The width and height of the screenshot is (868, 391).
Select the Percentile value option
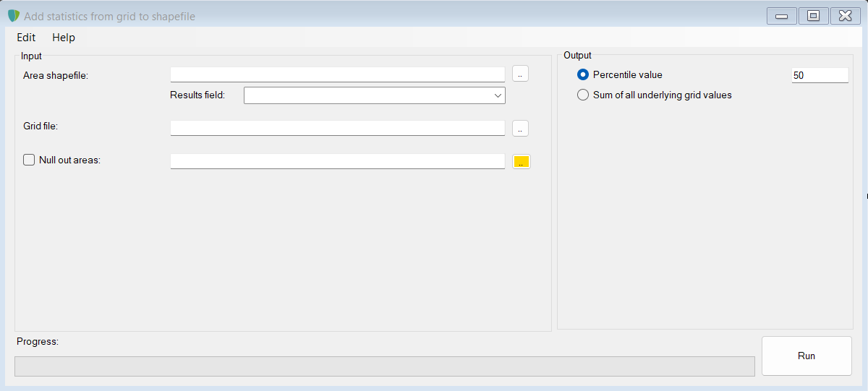point(583,74)
